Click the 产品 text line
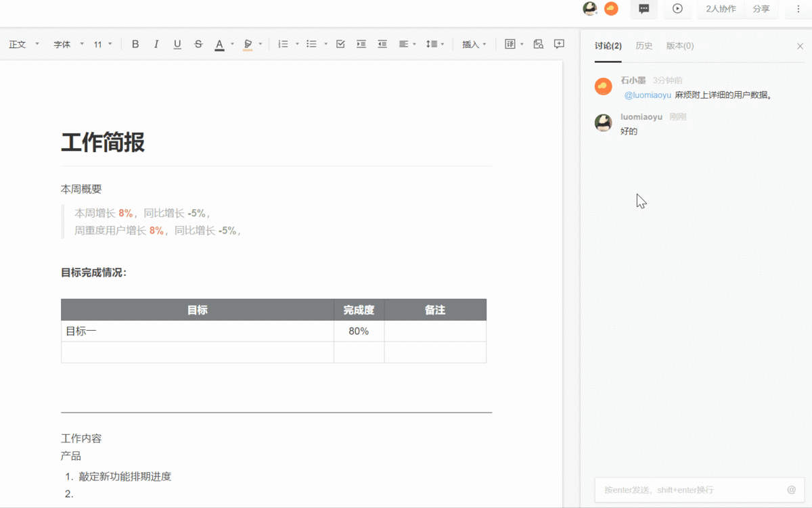This screenshot has width=812, height=508. coord(71,456)
